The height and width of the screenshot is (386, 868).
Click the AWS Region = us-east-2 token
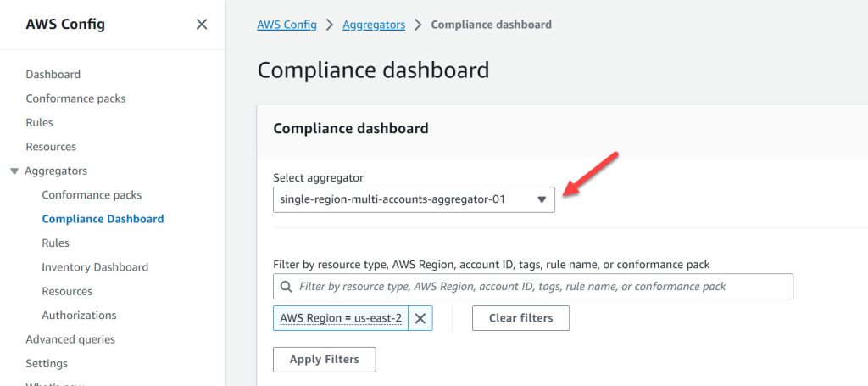341,318
